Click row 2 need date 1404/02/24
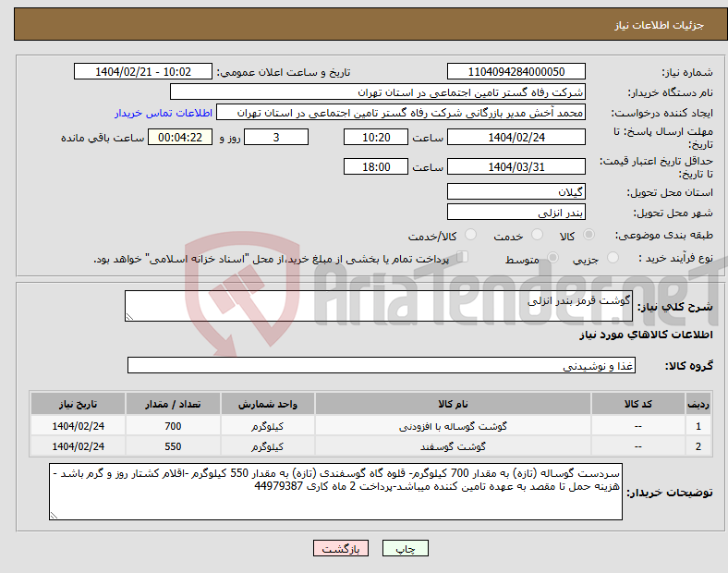 (78, 446)
